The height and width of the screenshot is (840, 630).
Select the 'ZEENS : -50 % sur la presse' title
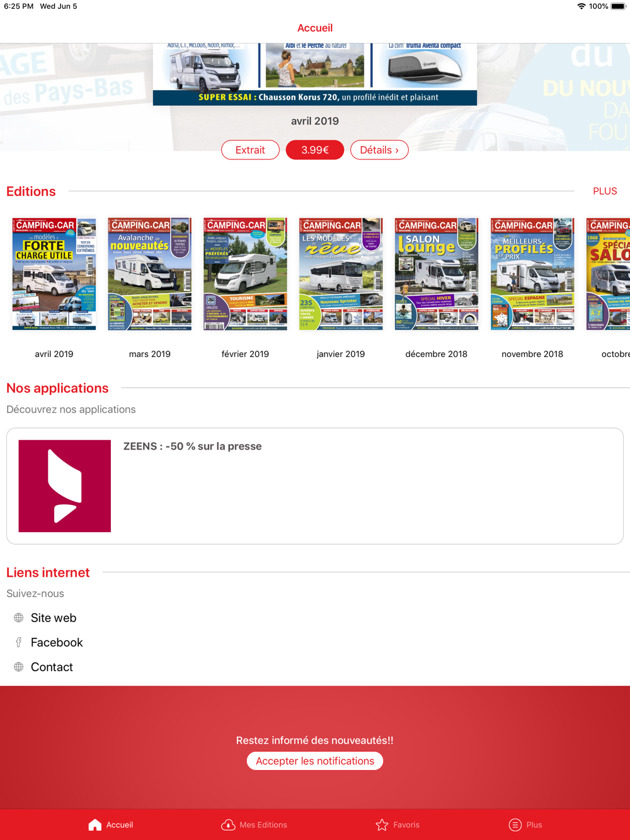(x=192, y=446)
